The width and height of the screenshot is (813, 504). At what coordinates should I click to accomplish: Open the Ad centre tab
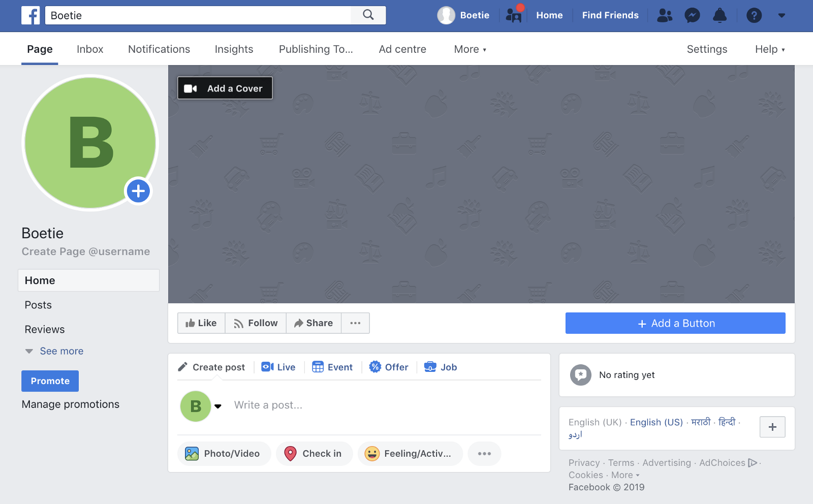(402, 49)
